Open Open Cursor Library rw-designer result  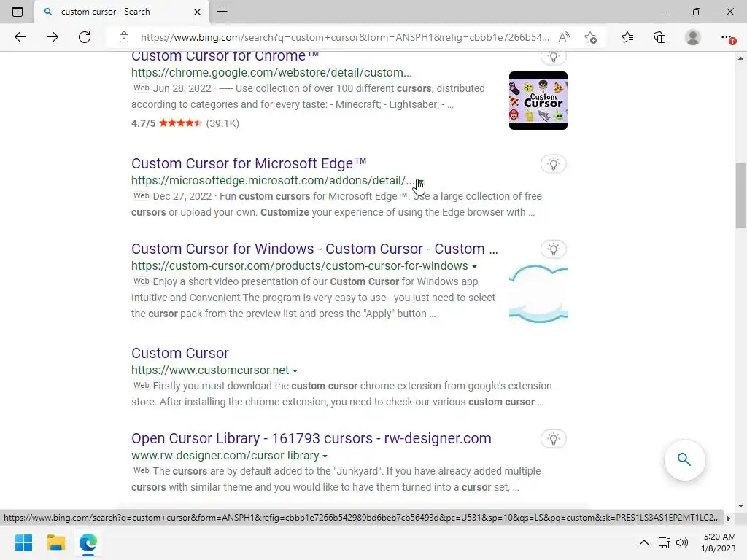(x=311, y=438)
